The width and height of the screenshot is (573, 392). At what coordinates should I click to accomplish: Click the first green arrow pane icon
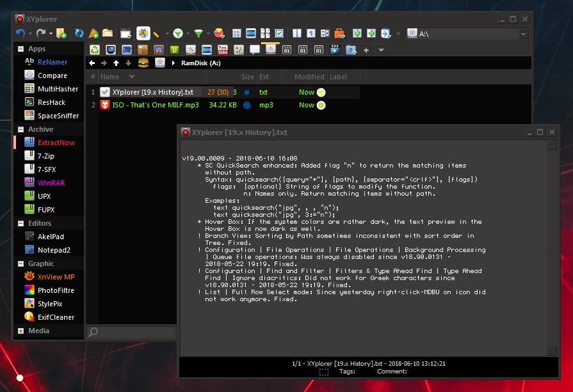tap(357, 33)
